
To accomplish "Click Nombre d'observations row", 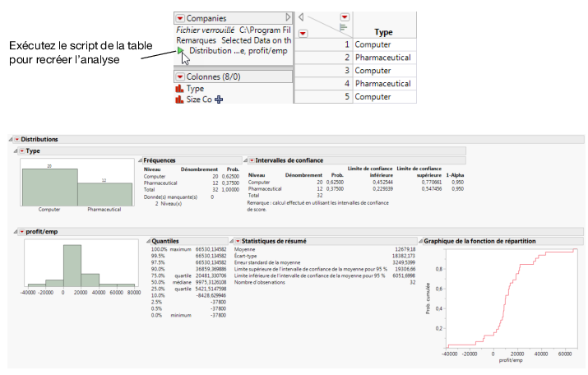I will click(x=325, y=282).
